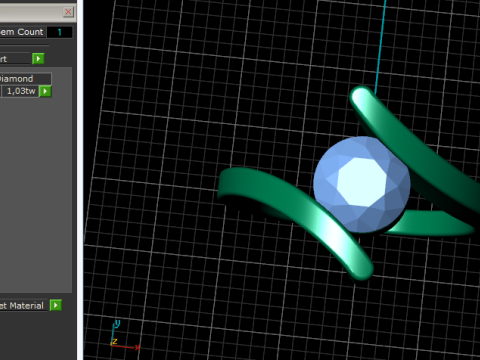The width and height of the screenshot is (480, 360).
Task: Click the green arrow beside Material
Action: (56, 305)
